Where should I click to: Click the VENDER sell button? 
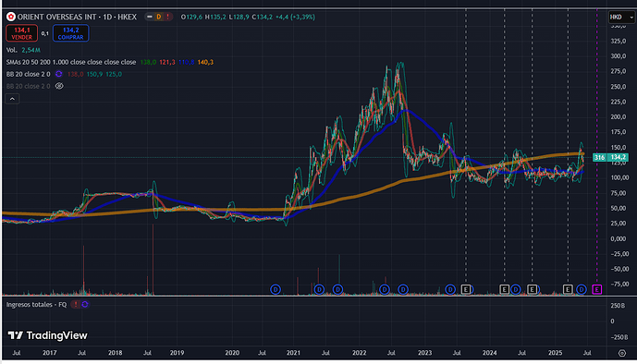tap(21, 33)
